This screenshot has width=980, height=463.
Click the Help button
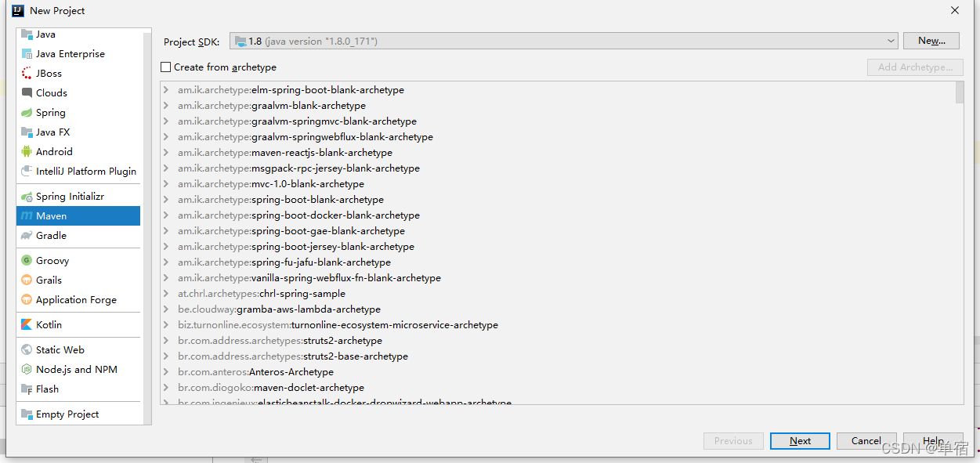point(933,441)
